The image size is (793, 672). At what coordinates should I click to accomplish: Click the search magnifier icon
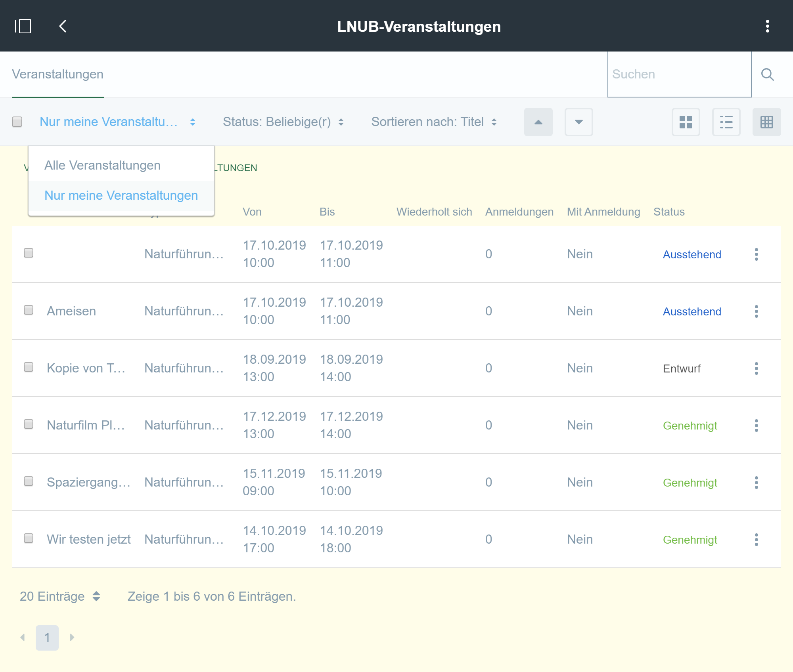[x=767, y=74]
